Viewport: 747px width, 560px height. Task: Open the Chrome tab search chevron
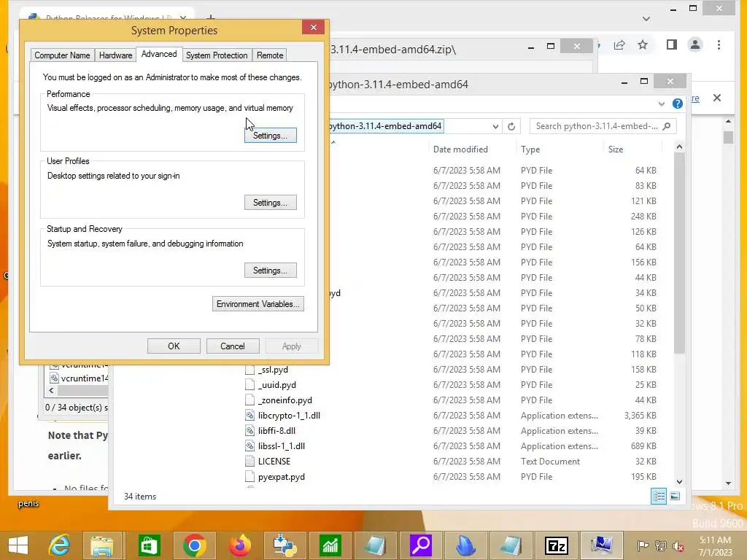646,18
